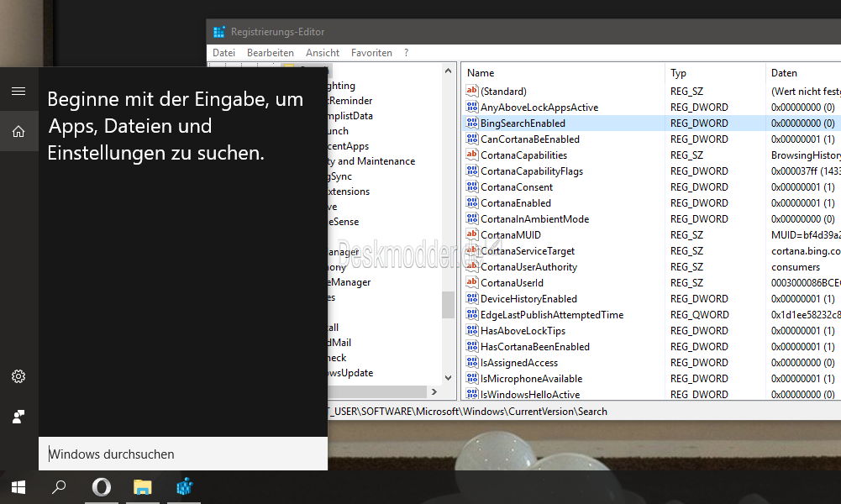This screenshot has height=504, width=841.
Task: Click the IsWindowsHelloActive value name
Action: point(530,395)
